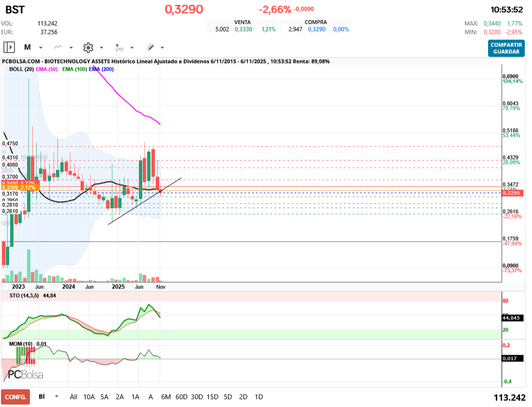532x407 pixels.
Task: Open the drawing tools dropdown arrow
Action: click(162, 48)
